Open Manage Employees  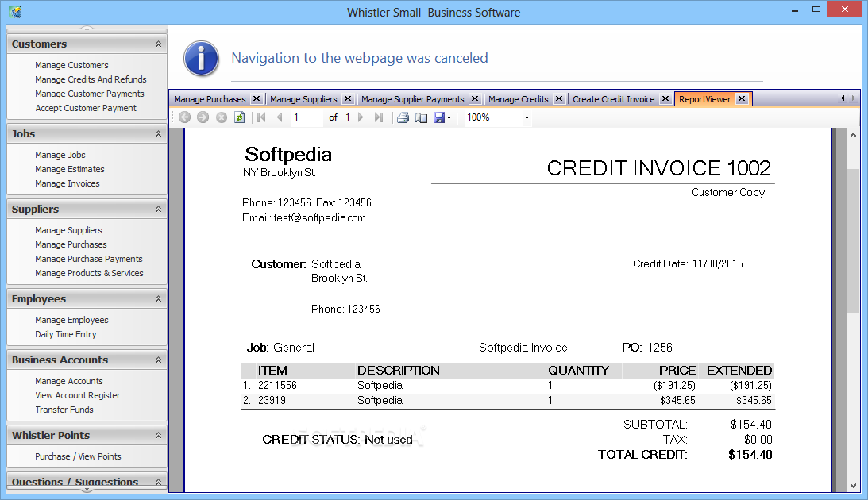click(71, 321)
